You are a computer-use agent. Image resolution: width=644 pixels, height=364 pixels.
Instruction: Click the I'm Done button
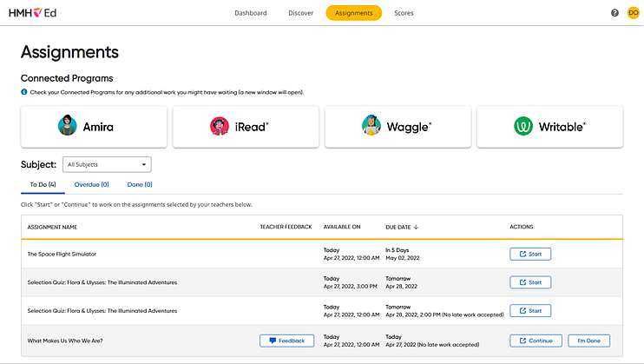point(588,341)
